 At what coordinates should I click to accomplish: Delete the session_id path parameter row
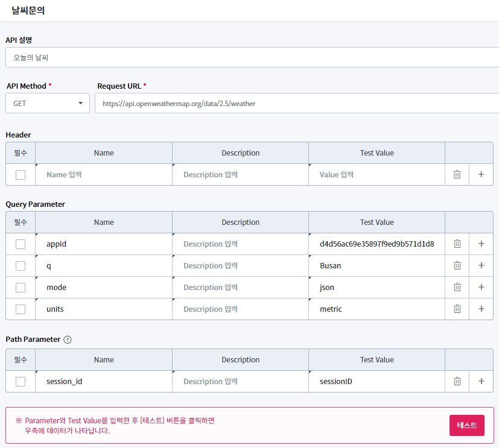(x=457, y=381)
